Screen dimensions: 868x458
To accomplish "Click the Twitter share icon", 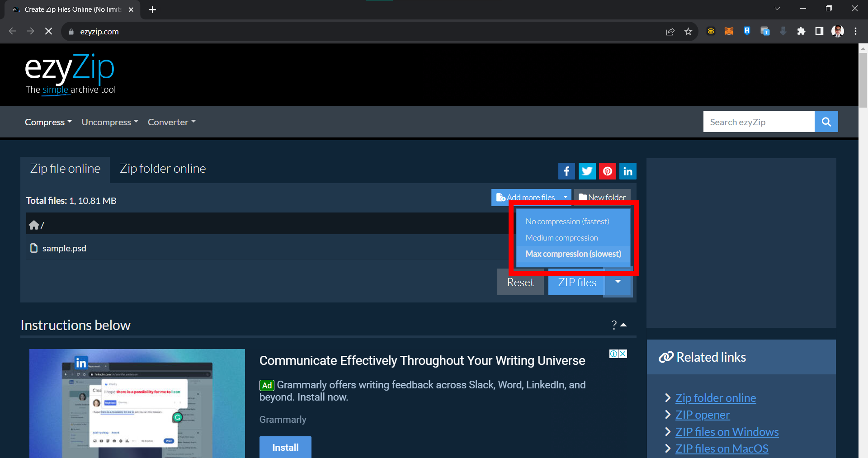I will pos(587,171).
